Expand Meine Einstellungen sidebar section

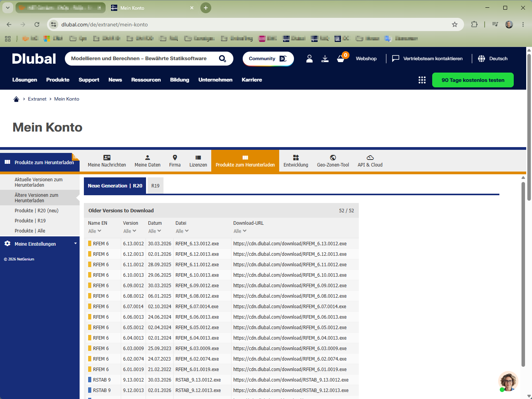(x=75, y=244)
